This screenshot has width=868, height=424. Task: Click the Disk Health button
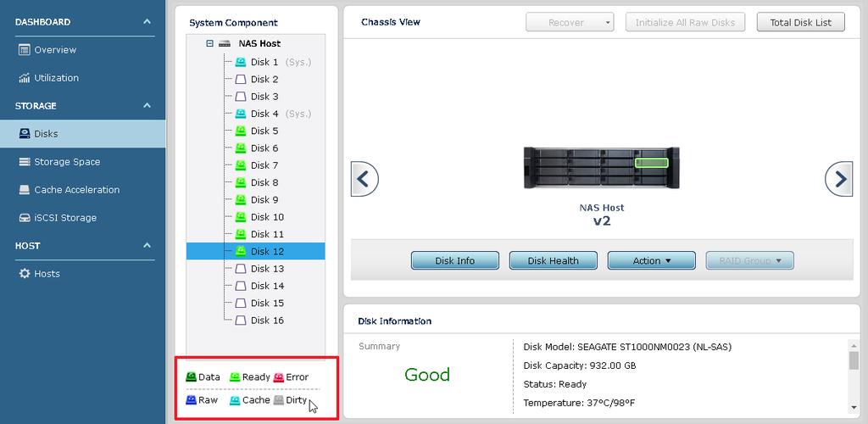click(x=553, y=260)
